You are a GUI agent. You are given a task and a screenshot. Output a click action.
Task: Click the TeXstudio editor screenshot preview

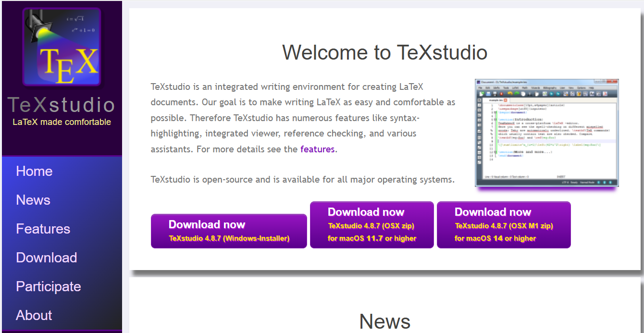coord(546,133)
